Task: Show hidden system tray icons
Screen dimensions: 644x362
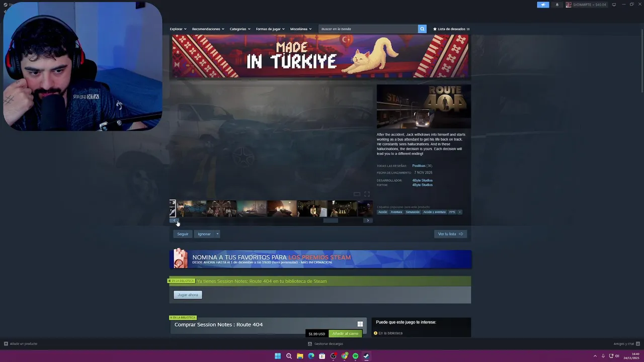Action: coord(595,356)
